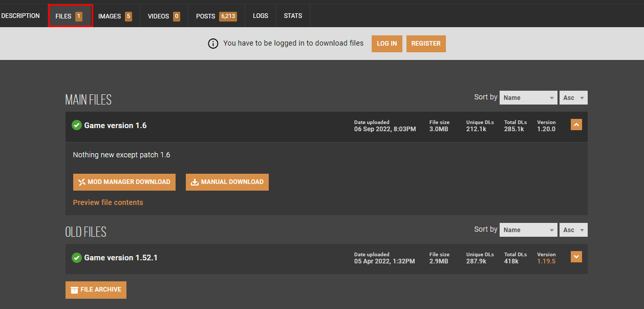The height and width of the screenshot is (309, 644).
Task: Open Main Files sort-by Name dropdown
Action: (528, 97)
